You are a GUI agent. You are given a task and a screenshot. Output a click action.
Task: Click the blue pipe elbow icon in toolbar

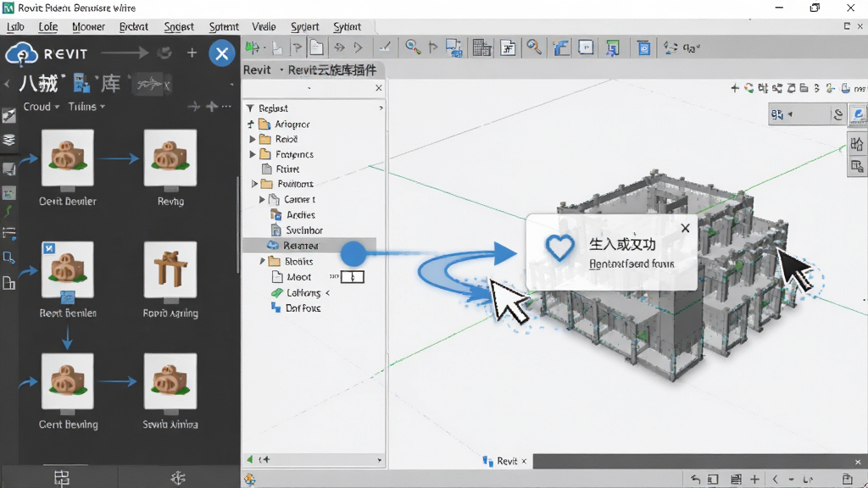(561, 48)
